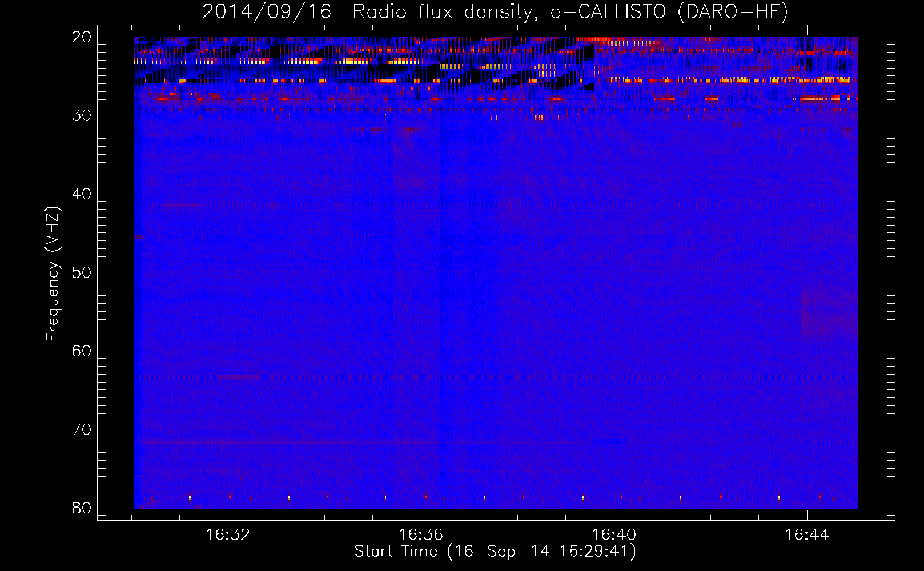Click the time tick label '16:44'

pos(807,535)
